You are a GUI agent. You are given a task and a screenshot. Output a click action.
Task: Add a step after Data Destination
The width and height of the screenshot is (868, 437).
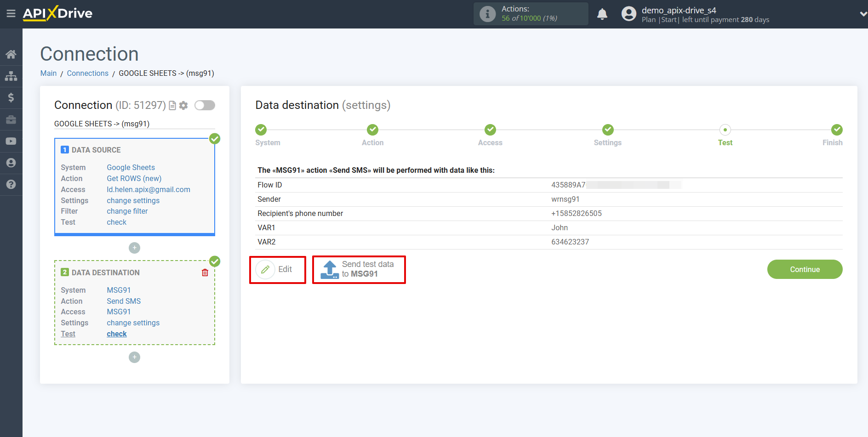coord(134,357)
